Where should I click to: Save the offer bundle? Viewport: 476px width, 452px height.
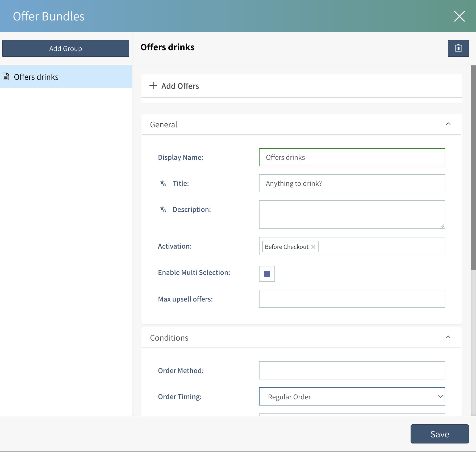coord(440,434)
